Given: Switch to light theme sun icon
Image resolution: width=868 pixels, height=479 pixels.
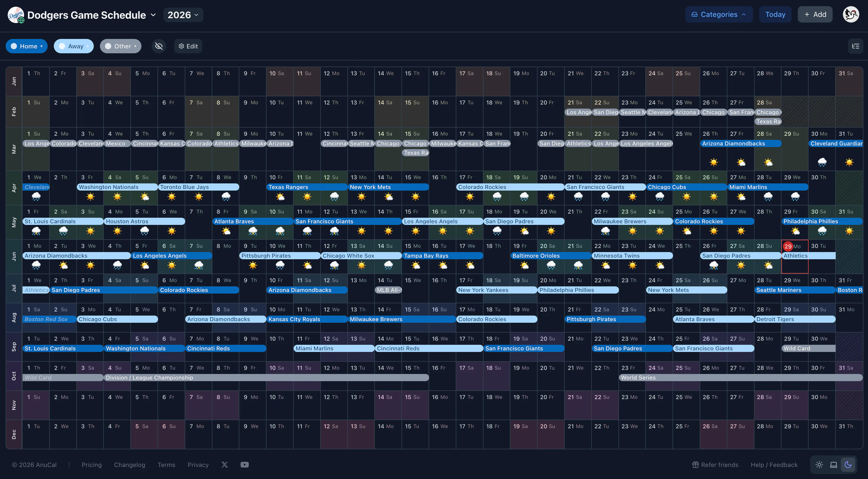Looking at the screenshot, I should click(x=819, y=464).
